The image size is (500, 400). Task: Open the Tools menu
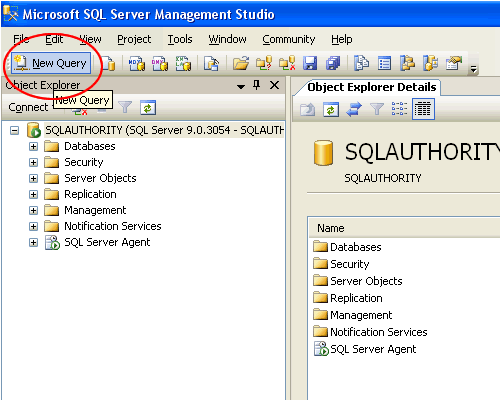tap(180, 39)
